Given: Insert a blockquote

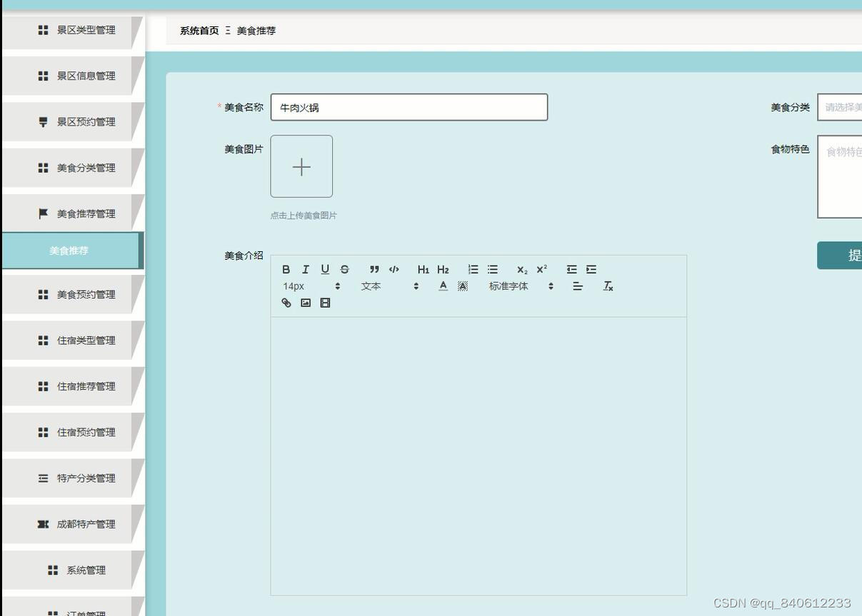Looking at the screenshot, I should pos(374,269).
